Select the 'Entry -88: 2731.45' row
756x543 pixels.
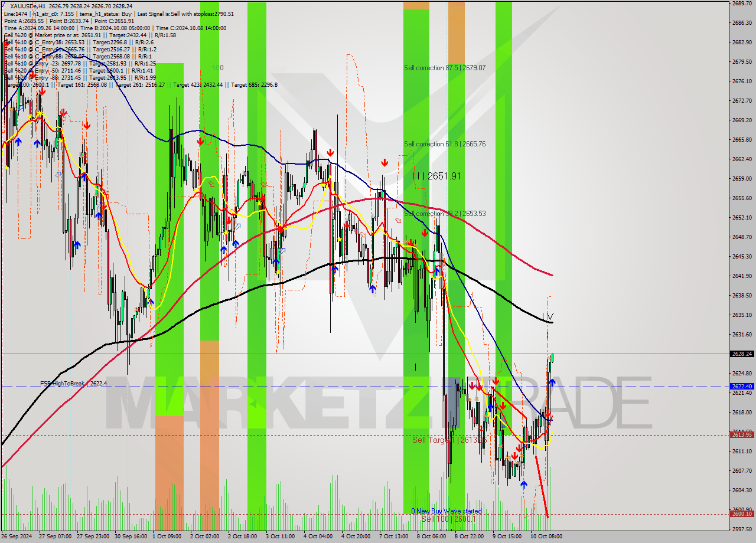[x=80, y=77]
